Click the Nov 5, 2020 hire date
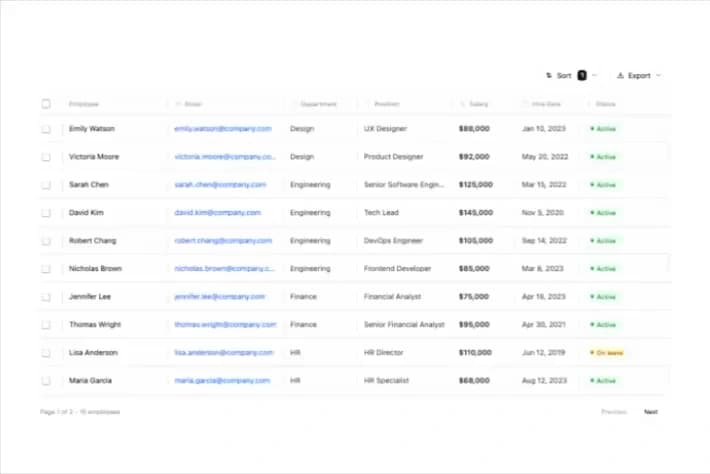Screen dimensions: 710x474 click(542, 213)
